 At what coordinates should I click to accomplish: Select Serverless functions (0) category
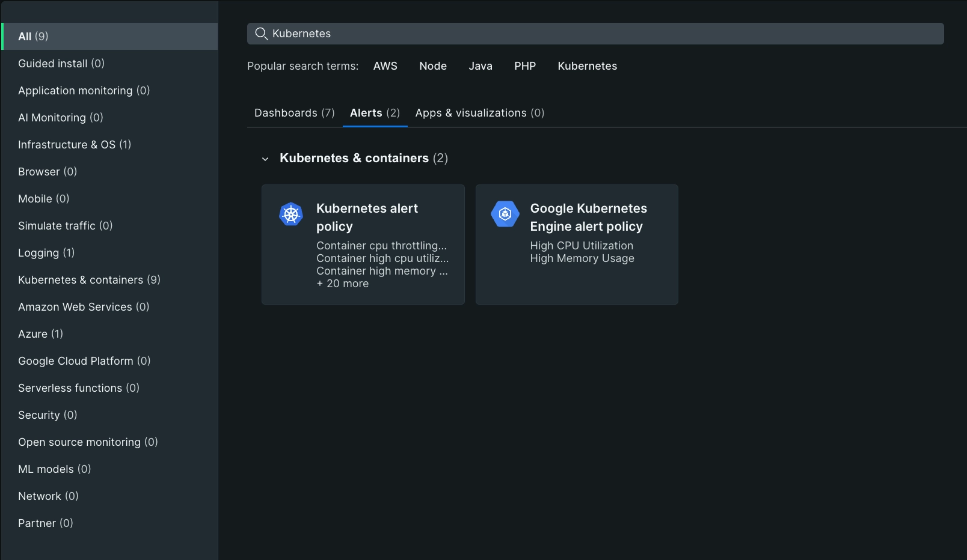109,388
